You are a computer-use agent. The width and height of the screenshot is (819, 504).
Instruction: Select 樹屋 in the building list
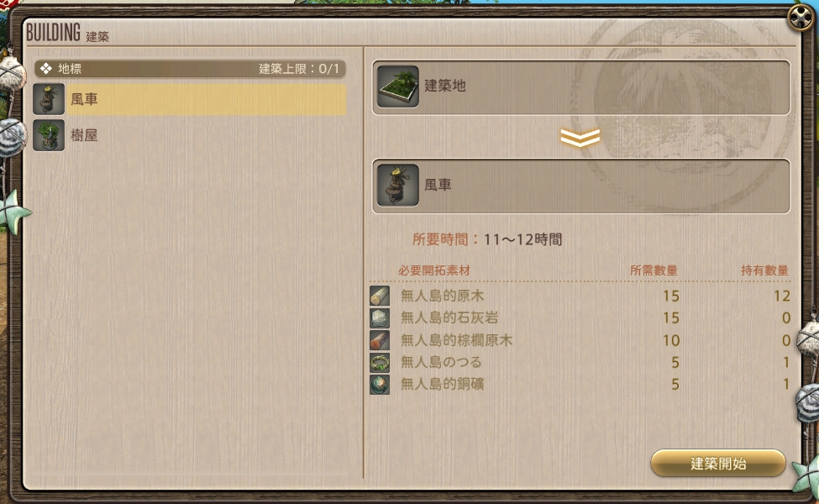tap(190, 135)
